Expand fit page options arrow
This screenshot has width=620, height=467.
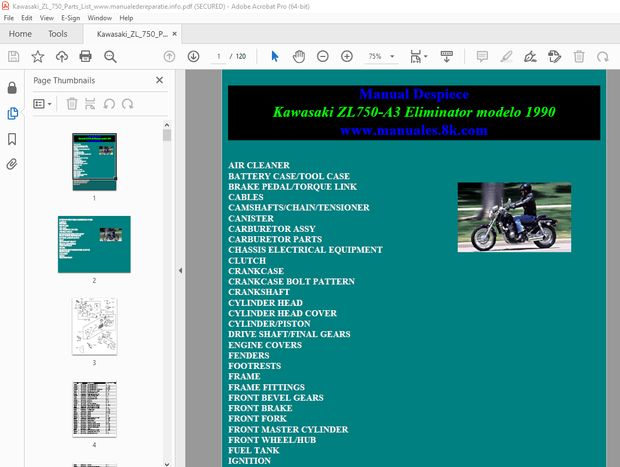(426, 57)
